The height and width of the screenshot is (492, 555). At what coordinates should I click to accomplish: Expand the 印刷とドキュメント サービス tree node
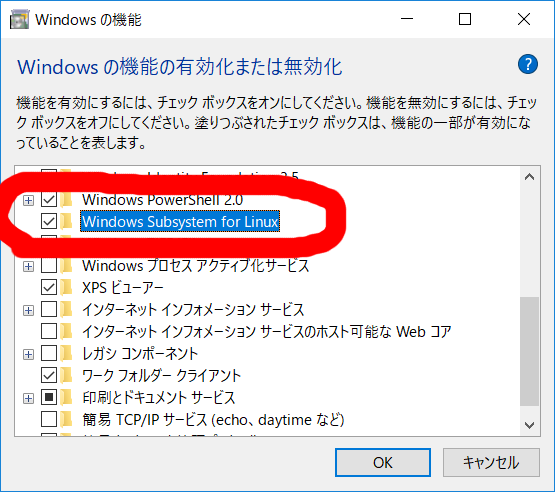click(x=28, y=399)
